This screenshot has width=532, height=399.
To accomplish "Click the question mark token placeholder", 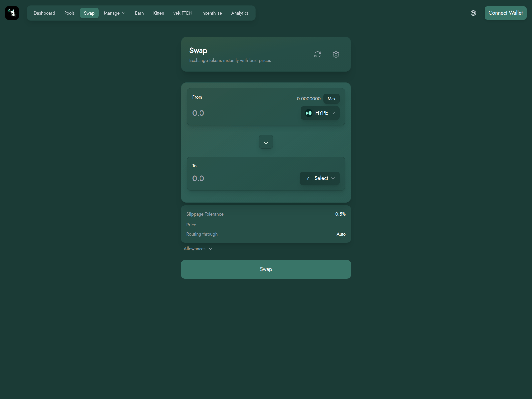I will pyautogui.click(x=308, y=178).
